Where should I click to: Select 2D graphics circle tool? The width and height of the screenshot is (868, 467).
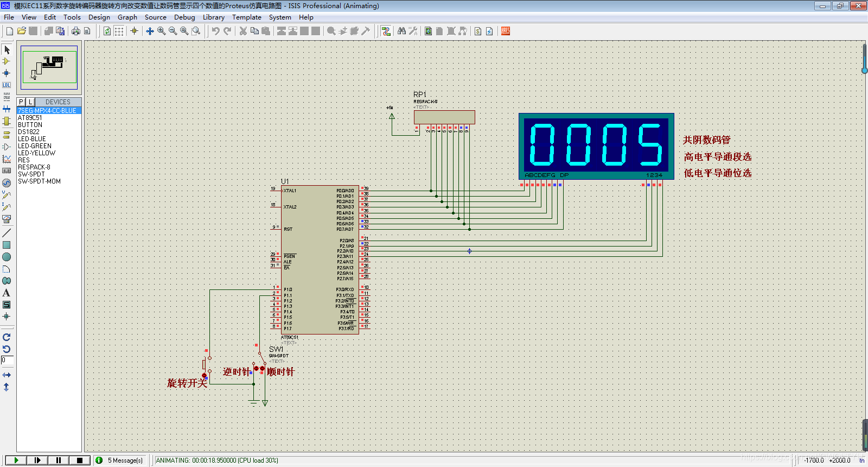point(7,257)
